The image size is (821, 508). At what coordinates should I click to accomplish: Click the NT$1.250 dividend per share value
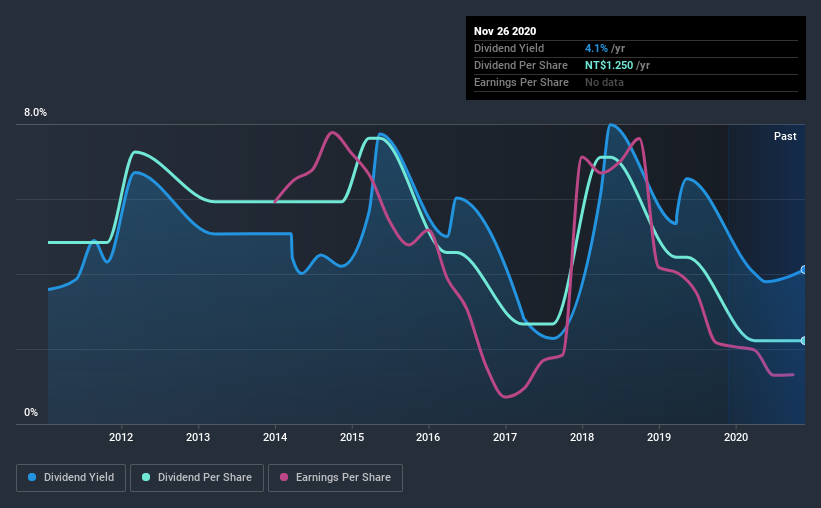coord(609,65)
